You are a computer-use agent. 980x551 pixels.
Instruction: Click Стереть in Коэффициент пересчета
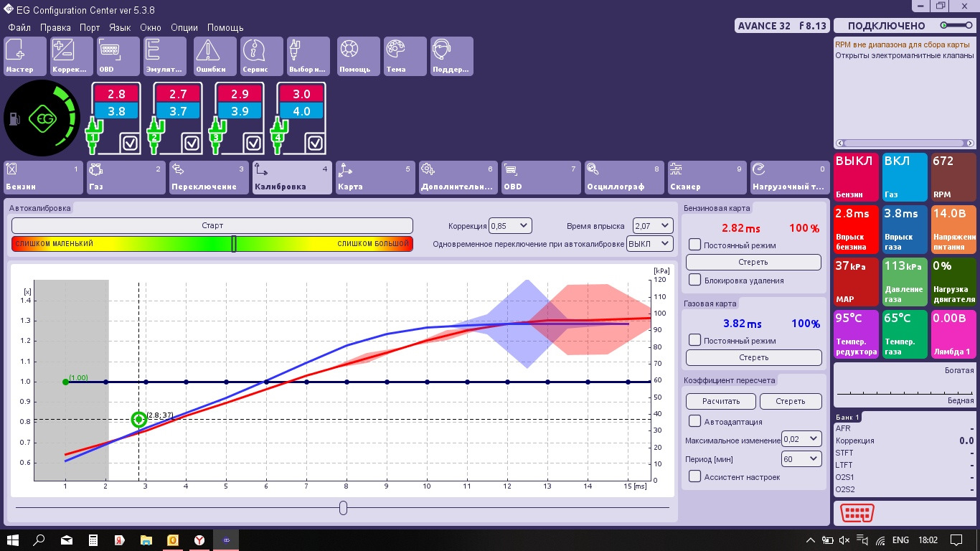pos(791,401)
